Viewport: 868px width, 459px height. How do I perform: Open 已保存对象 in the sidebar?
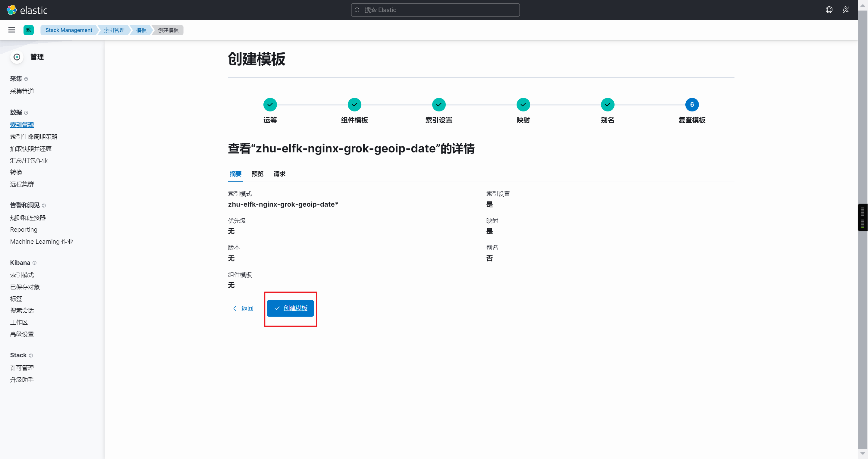point(25,287)
